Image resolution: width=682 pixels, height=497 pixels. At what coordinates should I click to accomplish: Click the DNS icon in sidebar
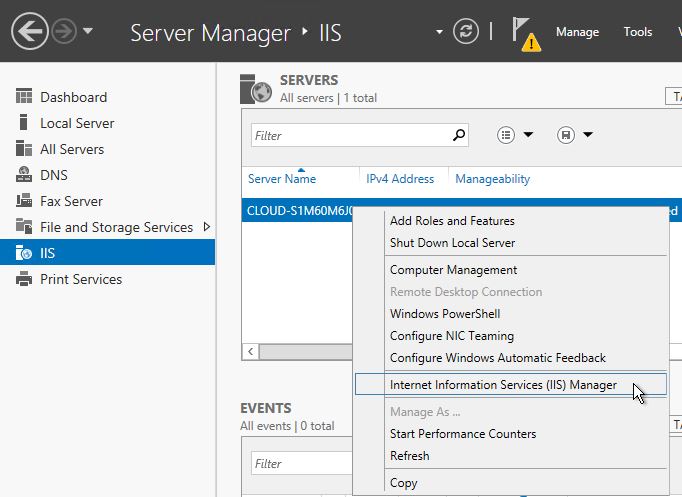24,174
